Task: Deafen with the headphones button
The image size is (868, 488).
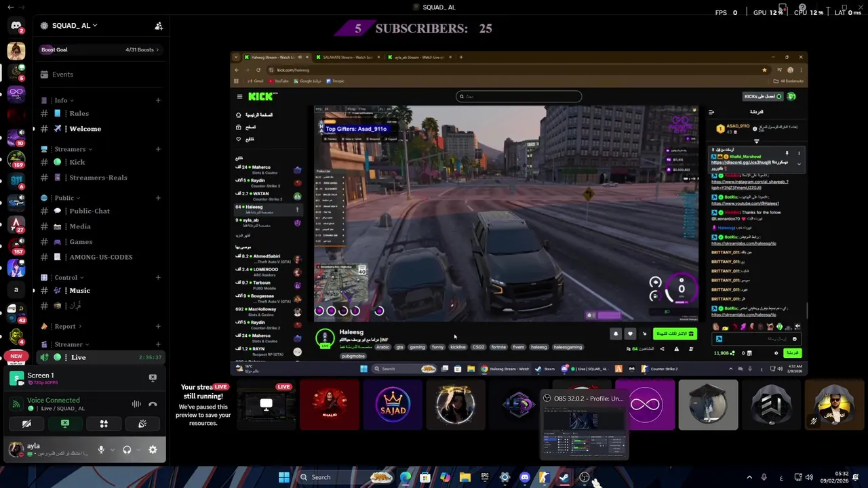Action: point(127,449)
